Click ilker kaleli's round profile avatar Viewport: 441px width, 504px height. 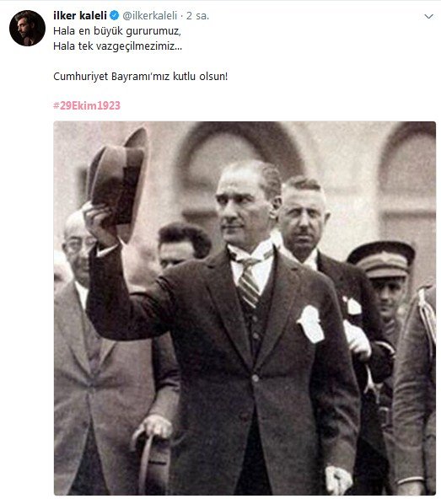(x=27, y=29)
